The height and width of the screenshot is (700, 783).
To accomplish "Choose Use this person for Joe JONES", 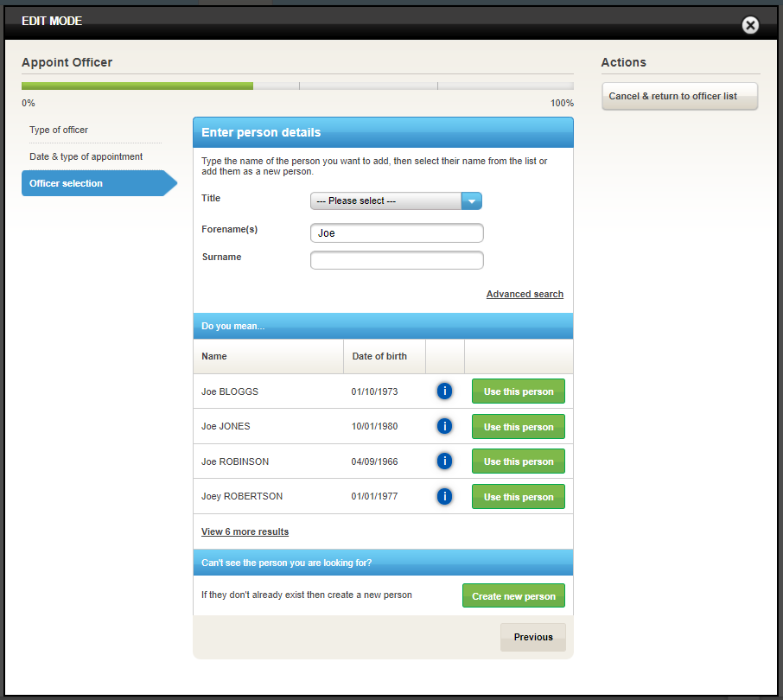I will pos(518,427).
